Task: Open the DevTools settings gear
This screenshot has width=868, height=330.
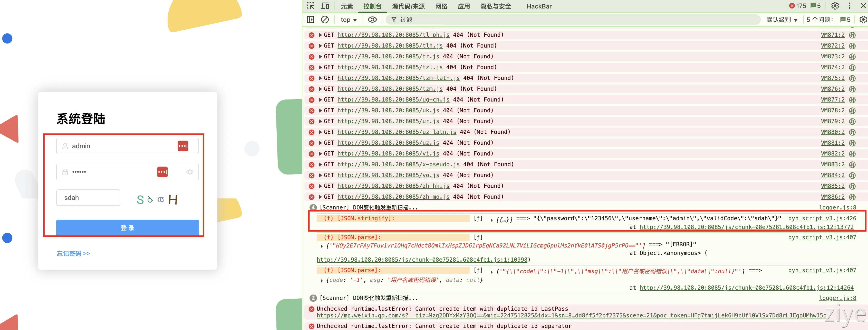Action: click(835, 6)
